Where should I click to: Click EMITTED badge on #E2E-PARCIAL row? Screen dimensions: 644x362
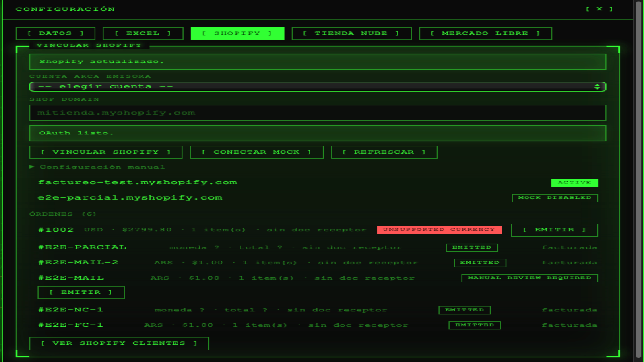[472, 247]
